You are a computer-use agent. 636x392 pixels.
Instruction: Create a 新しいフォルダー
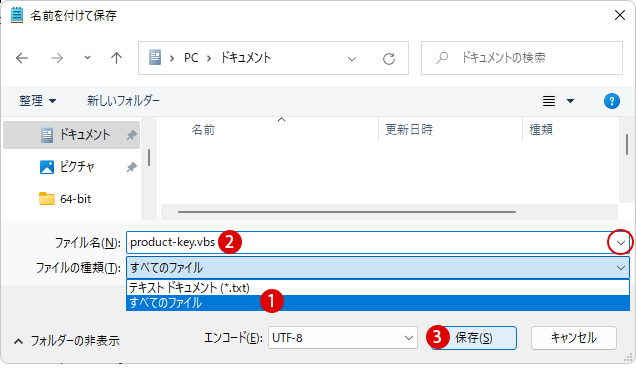point(123,101)
